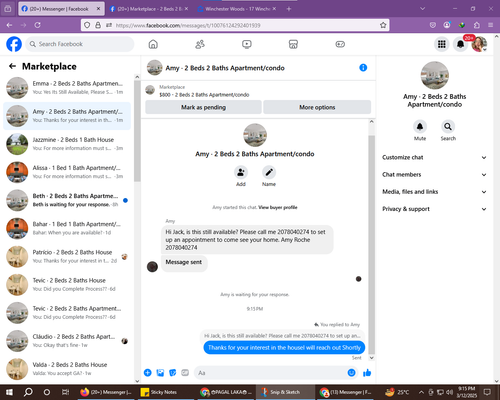500x400 pixels.
Task: Open Patricio 2 Beds 2 Baths House chat
Action: pyautogui.click(x=67, y=257)
